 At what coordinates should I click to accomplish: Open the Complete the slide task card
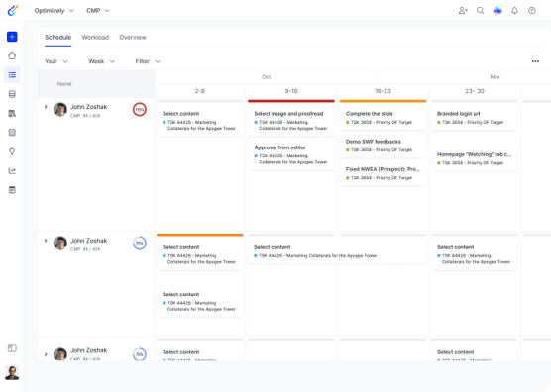tap(384, 118)
